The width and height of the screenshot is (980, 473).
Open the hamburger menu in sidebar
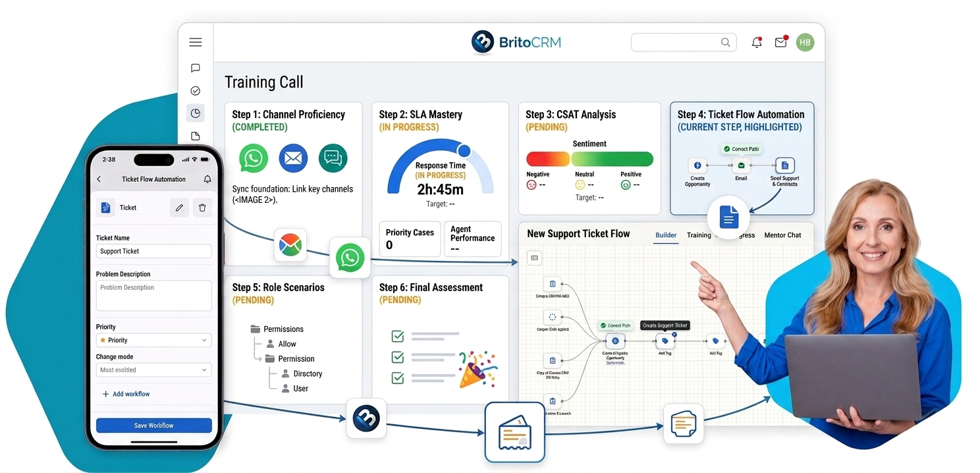click(196, 42)
